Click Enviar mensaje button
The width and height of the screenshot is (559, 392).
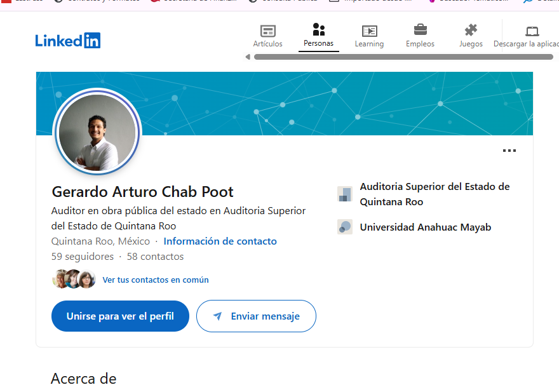[256, 316]
